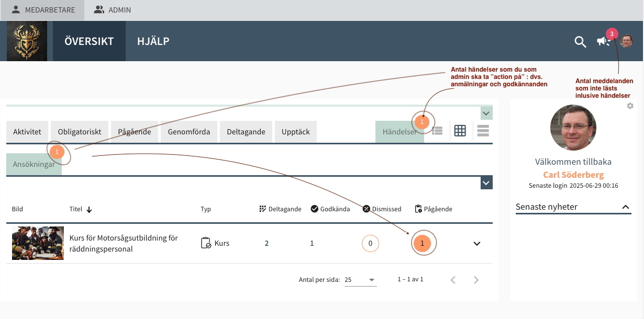Open the user avatar in header
644x319 pixels.
pyautogui.click(x=626, y=41)
